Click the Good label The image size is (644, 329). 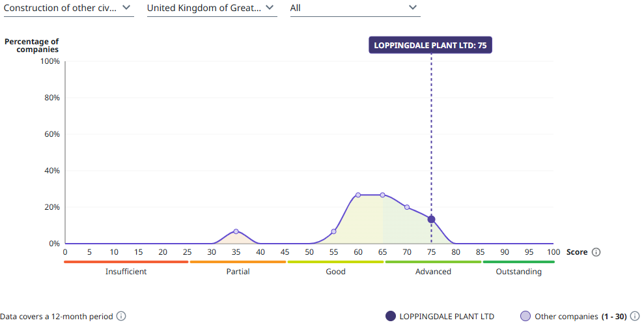335,272
